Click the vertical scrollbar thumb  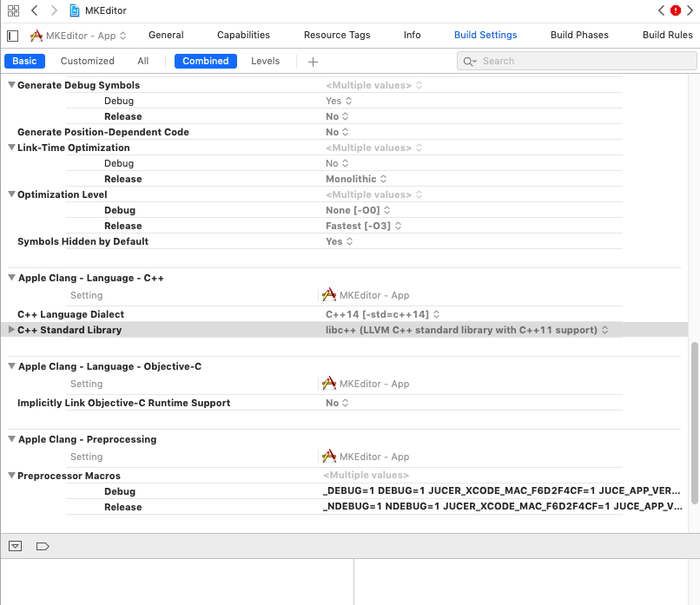tap(694, 423)
